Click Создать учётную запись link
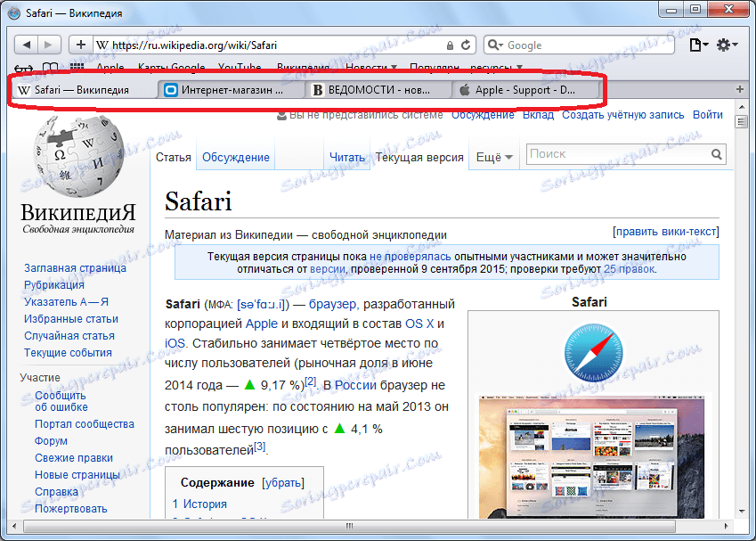756x541 pixels. [623, 115]
